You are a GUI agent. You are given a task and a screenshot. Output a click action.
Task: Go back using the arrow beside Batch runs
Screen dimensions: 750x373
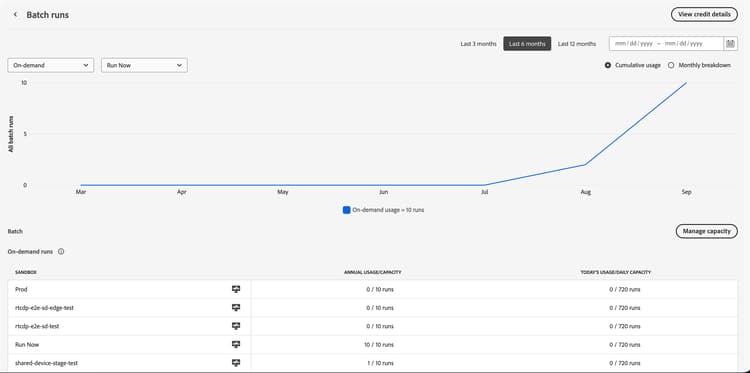15,15
